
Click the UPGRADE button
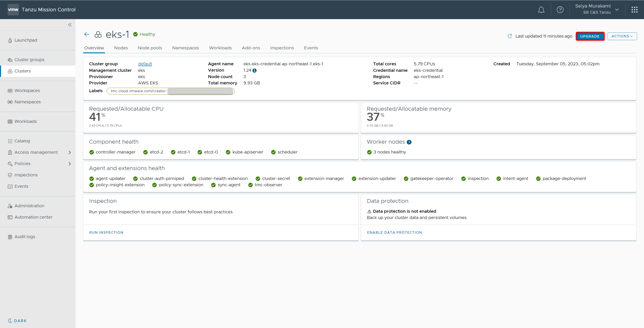590,36
